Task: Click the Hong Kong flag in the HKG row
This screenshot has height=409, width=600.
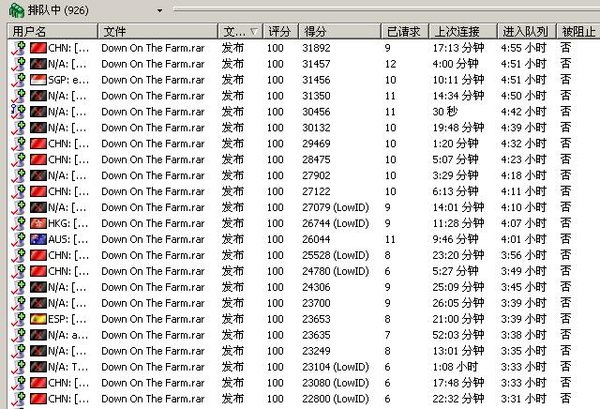Action: 38,223
